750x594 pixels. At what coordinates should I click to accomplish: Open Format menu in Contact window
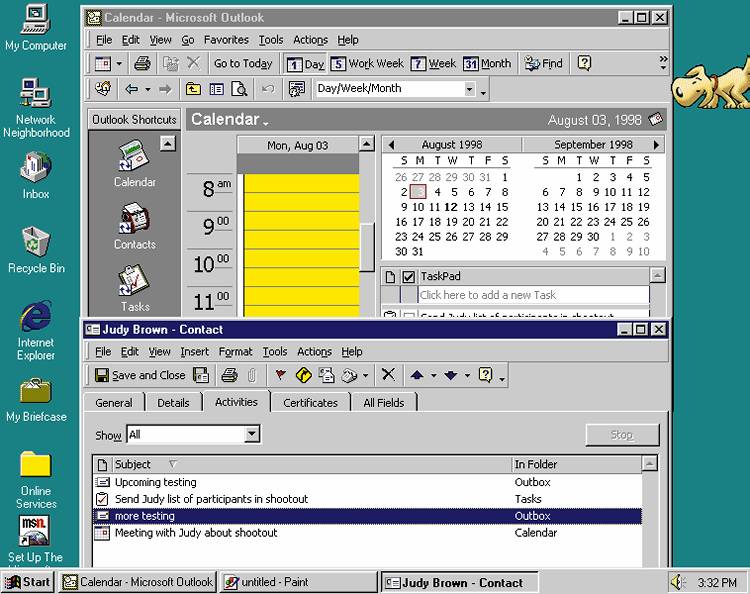pos(235,352)
